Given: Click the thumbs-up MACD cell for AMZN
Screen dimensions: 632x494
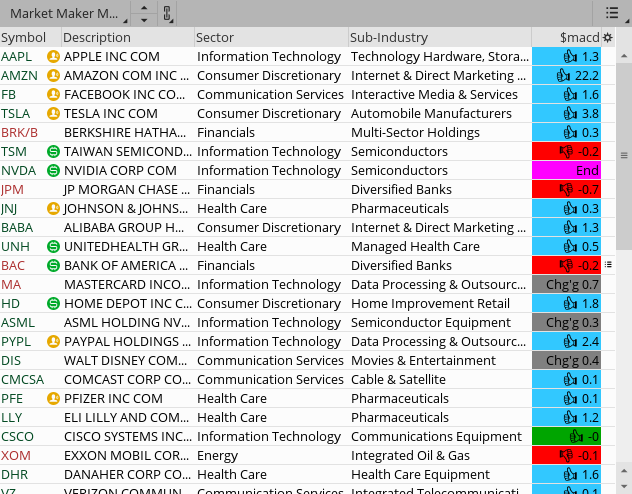Looking at the screenshot, I should 567,76.
